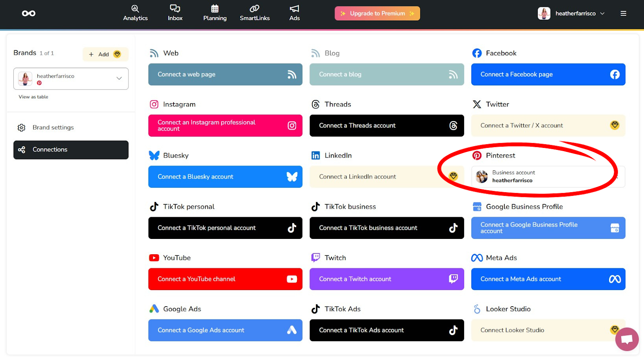Click the Google Business Profile heading icon
This screenshot has height=357, width=644.
[477, 207]
